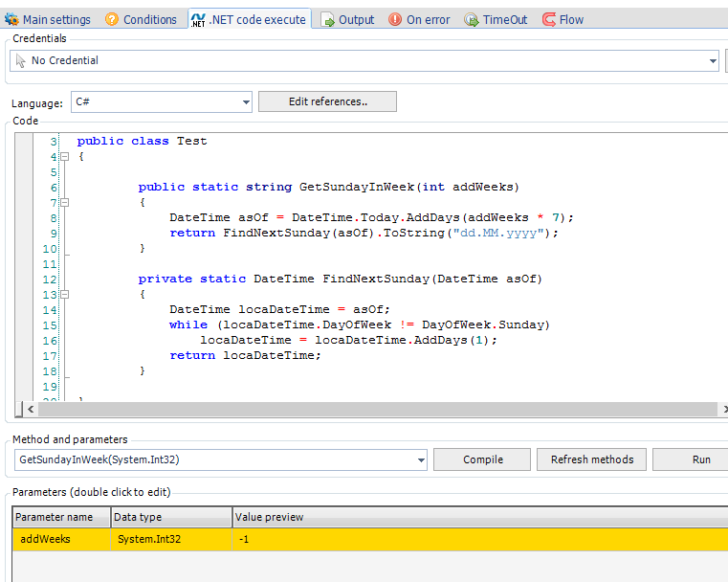The image size is (728, 582).
Task: Switch to the Conditions tab
Action: (x=149, y=19)
